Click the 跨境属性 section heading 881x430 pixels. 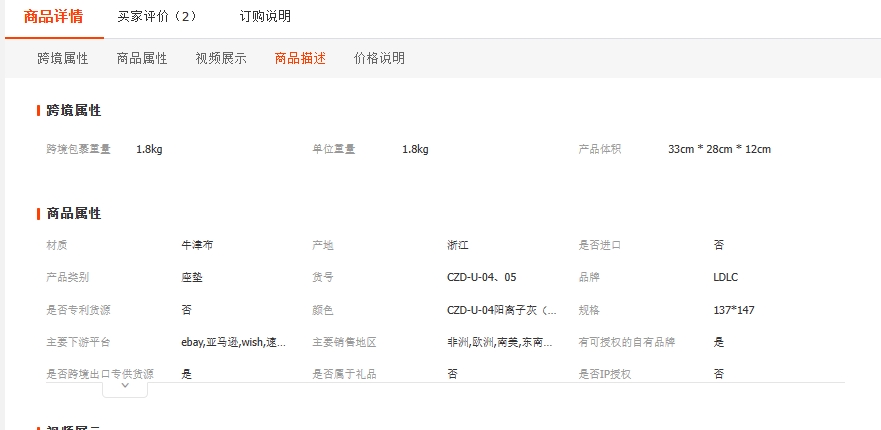tap(73, 110)
